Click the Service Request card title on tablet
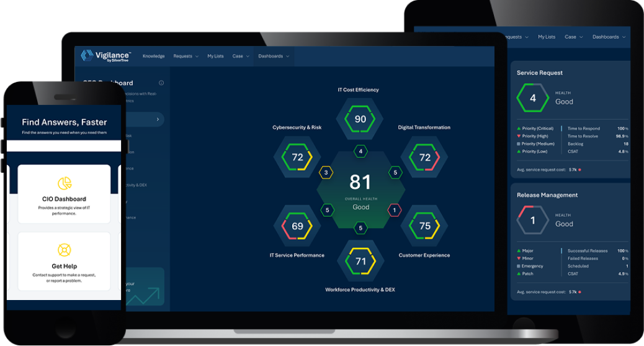Image resolution: width=644 pixels, height=346 pixels. (540, 73)
